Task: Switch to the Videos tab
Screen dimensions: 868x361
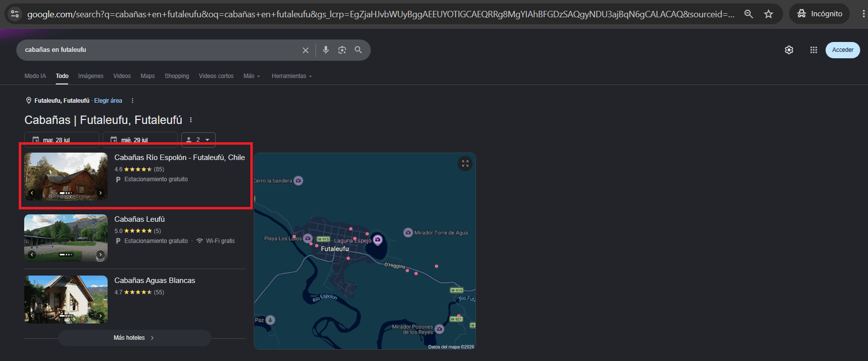Action: click(x=122, y=76)
